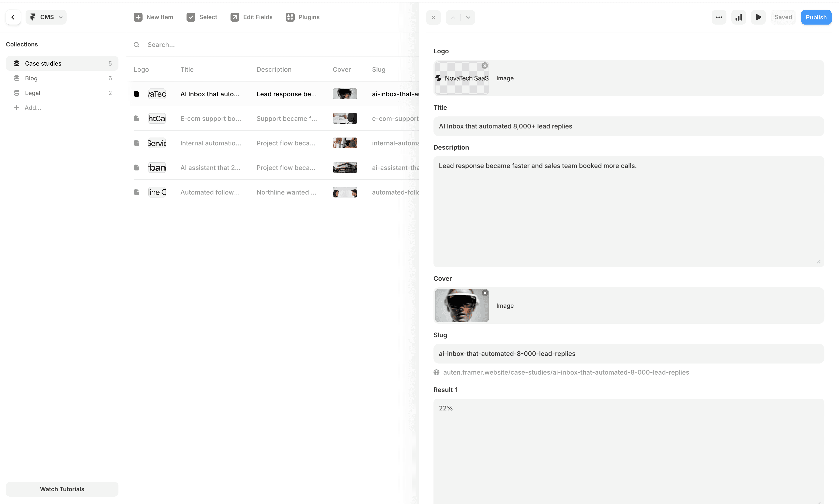Open the analytics bar chart icon
839x504 pixels.
pos(738,17)
